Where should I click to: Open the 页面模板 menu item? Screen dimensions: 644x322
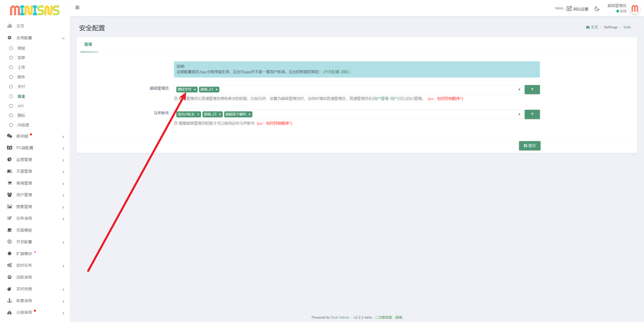[x=24, y=230]
